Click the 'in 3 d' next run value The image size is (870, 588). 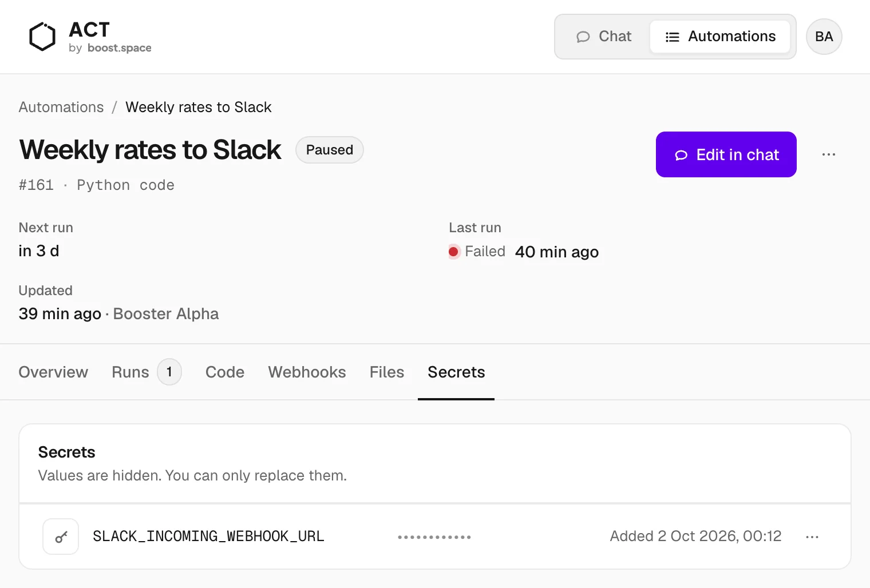click(39, 251)
